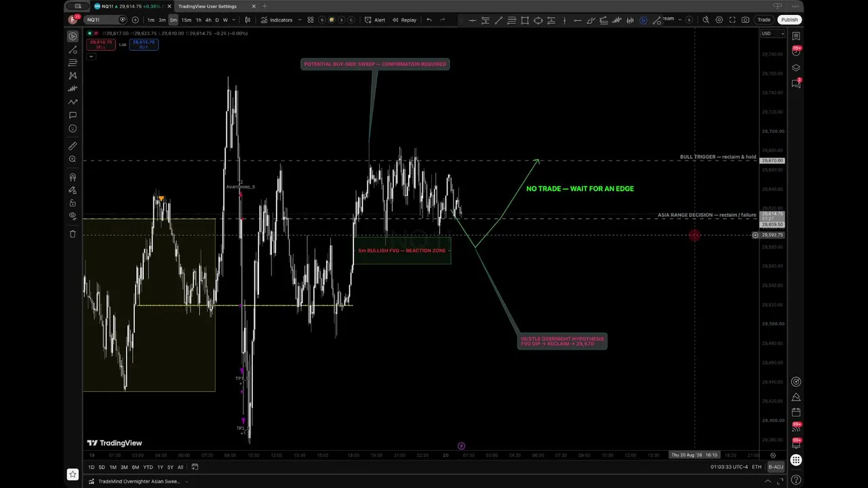
Task: Click the Publish button
Action: click(x=789, y=20)
